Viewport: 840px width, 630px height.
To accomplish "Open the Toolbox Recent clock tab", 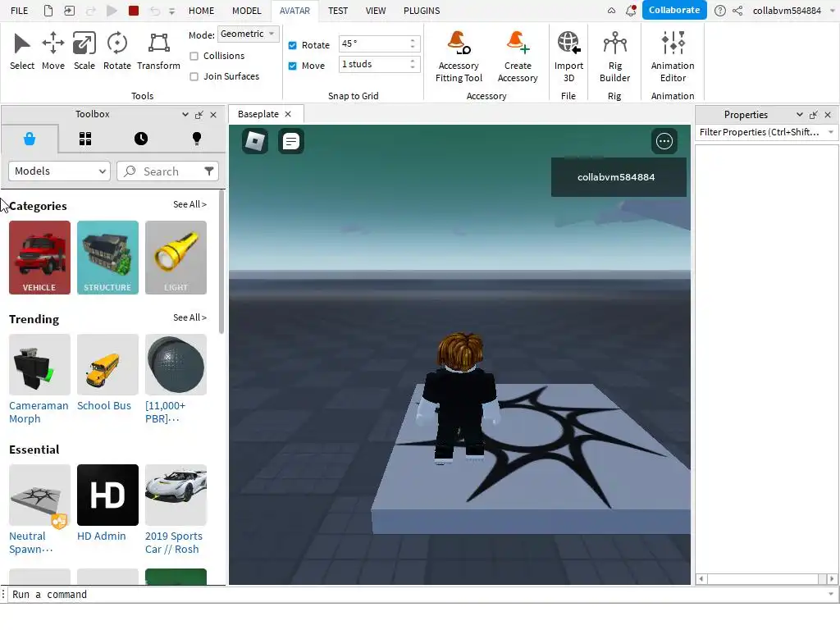I will pos(141,139).
